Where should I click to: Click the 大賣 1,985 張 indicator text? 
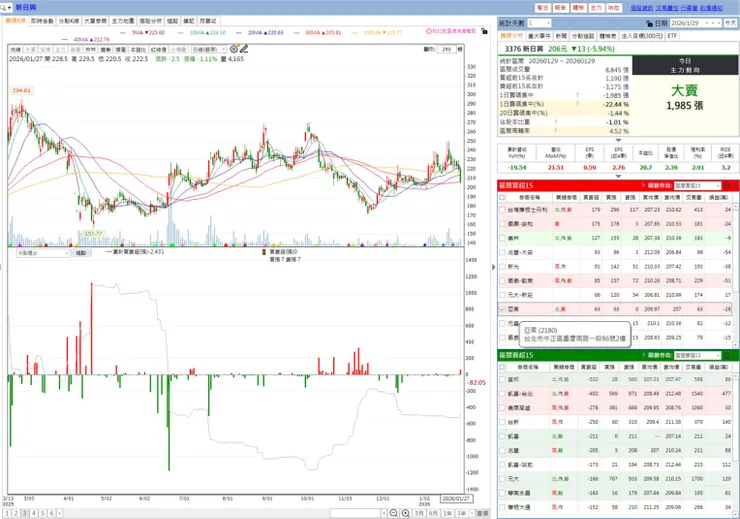pyautogui.click(x=685, y=98)
